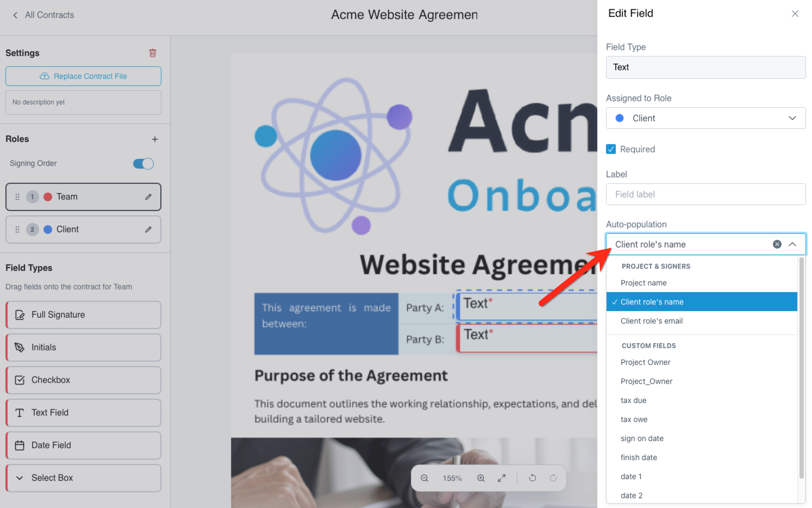Undo the last change
Viewport: 812px width, 508px height.
(x=532, y=478)
